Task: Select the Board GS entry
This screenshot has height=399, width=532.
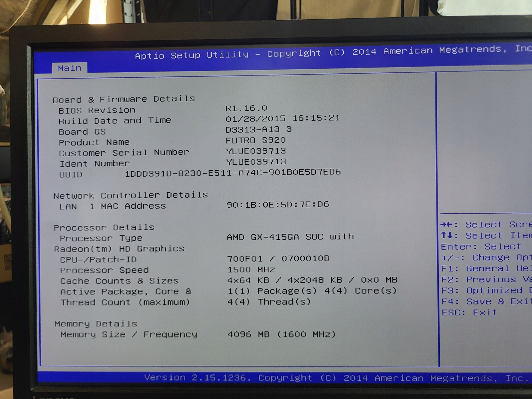Action: coord(82,132)
